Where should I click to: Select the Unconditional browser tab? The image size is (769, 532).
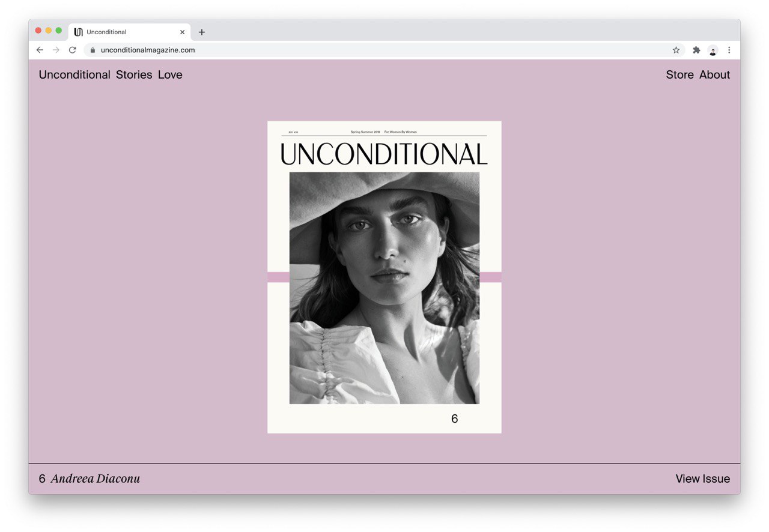point(130,32)
